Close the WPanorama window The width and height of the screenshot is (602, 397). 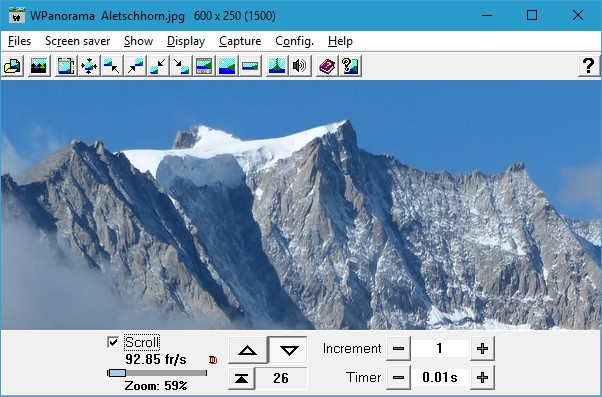[578, 15]
